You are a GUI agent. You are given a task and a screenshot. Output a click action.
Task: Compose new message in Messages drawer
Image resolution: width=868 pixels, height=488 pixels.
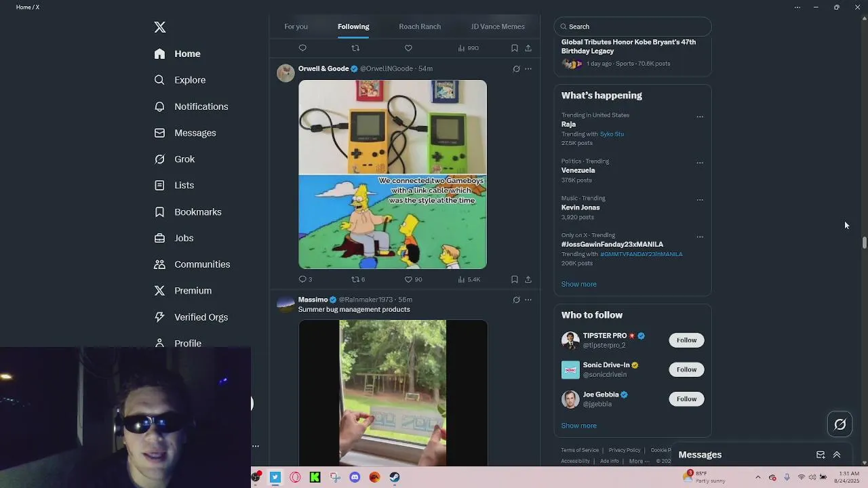coord(821,455)
